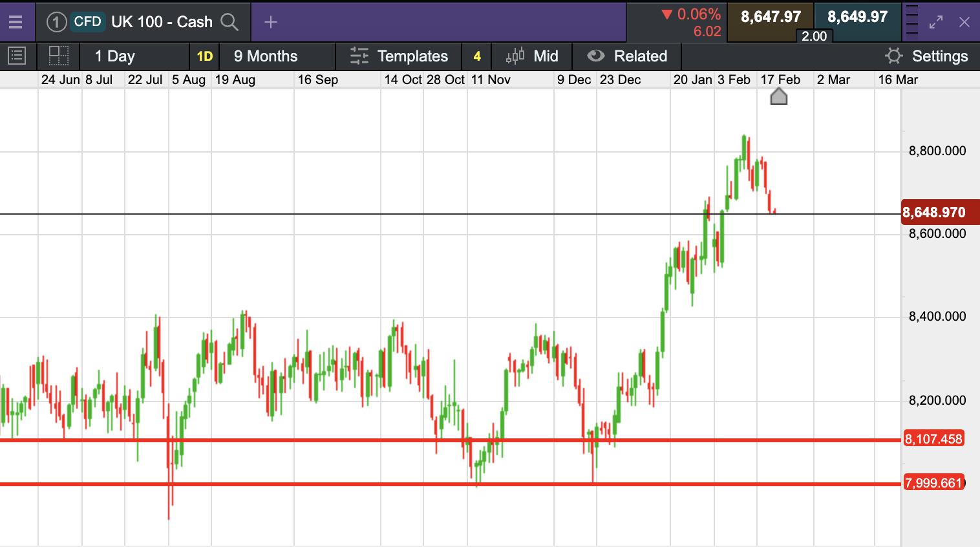
Task: Click the 20 Jan date label
Action: (693, 80)
